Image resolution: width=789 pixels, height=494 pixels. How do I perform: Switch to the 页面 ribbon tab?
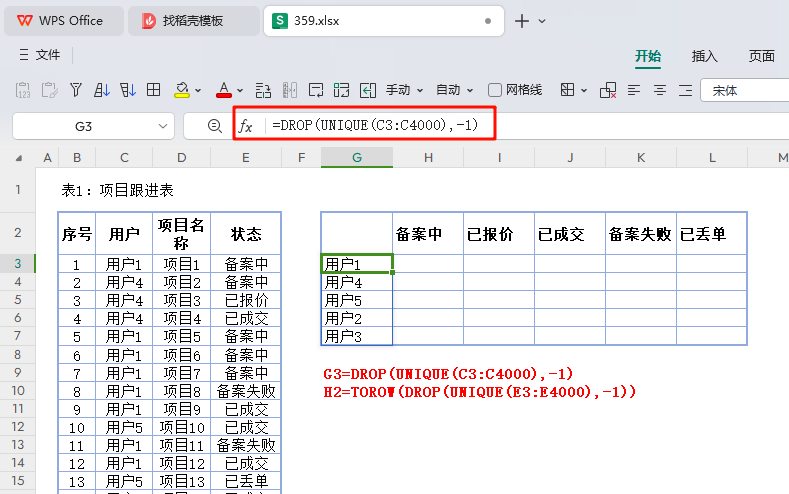point(761,56)
